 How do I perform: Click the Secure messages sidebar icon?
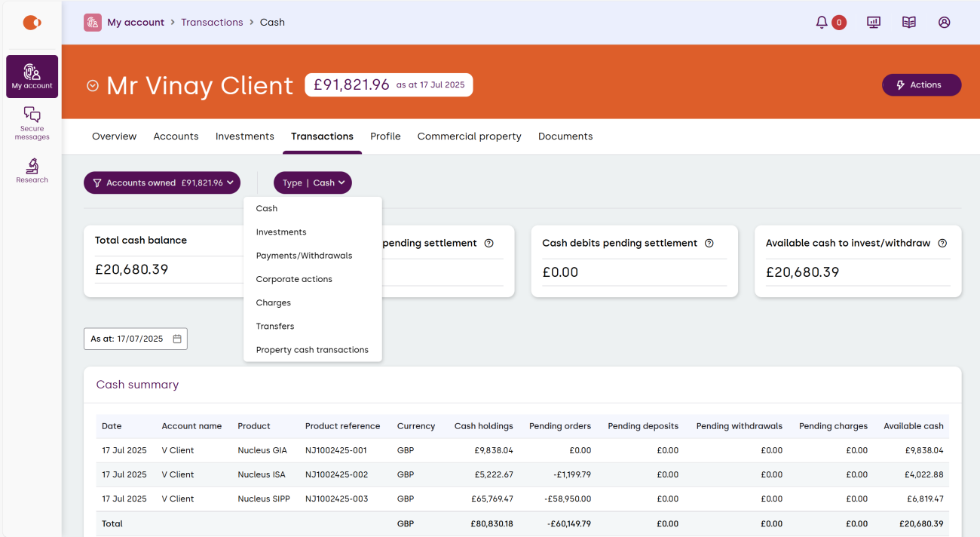(x=32, y=123)
